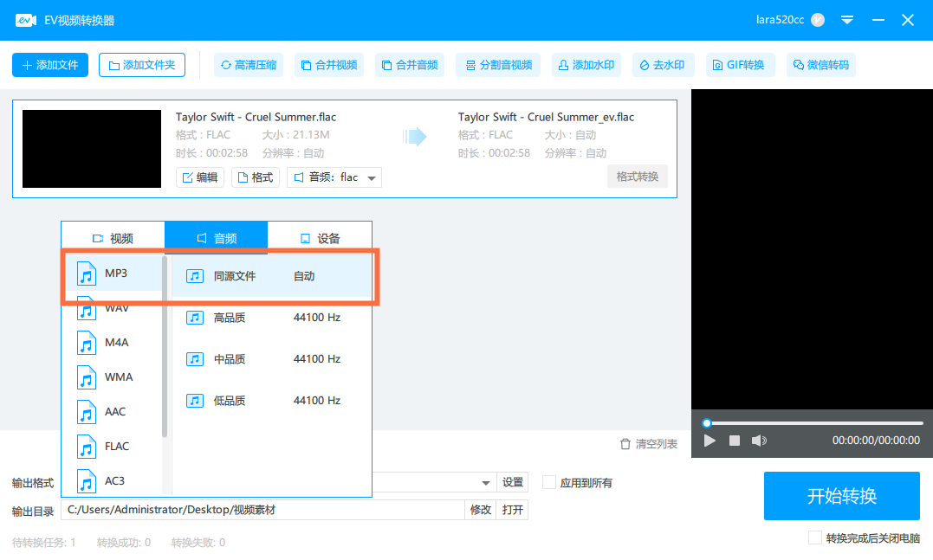Select MP3 format in the list

pos(113,273)
